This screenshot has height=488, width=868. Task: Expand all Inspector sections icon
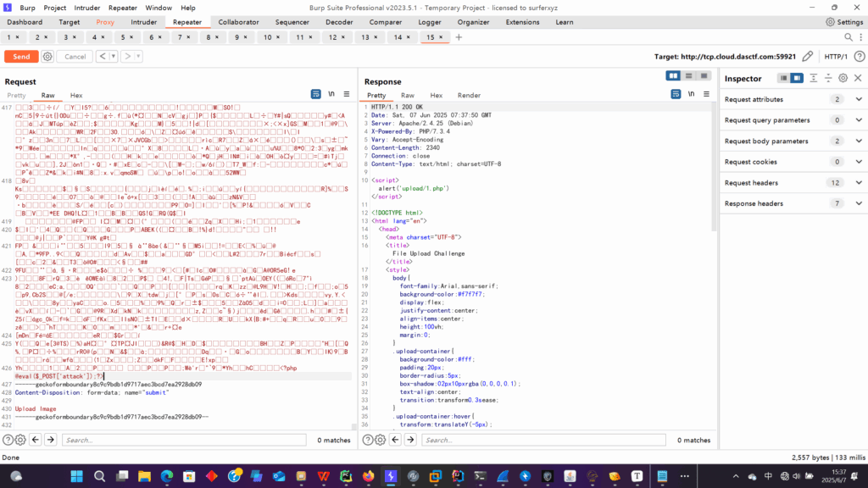pos(813,78)
